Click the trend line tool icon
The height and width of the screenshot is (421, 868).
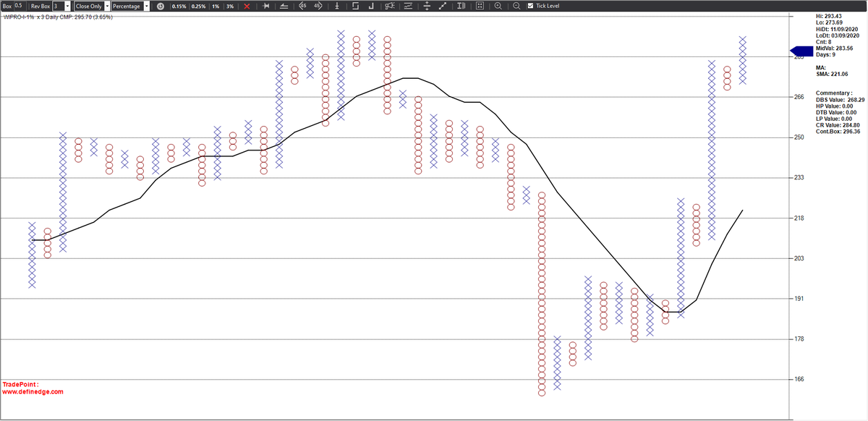pos(284,6)
